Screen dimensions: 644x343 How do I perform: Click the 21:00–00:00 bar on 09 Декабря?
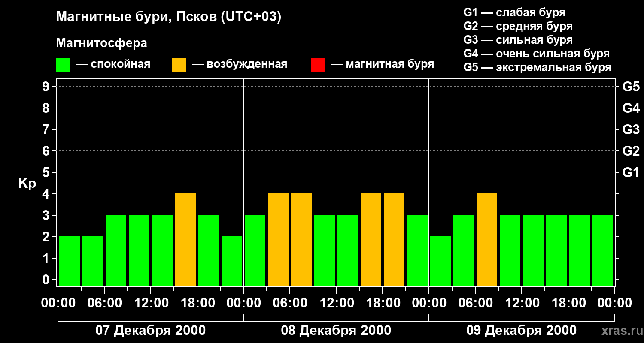pos(603,250)
